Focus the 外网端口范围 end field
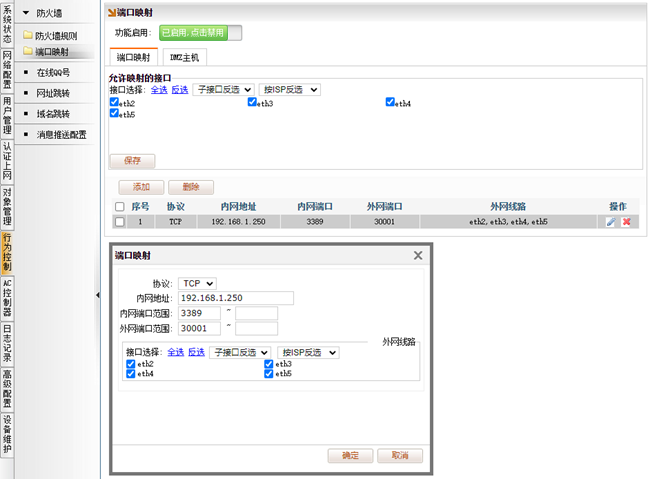This screenshot has width=650, height=479. click(257, 329)
